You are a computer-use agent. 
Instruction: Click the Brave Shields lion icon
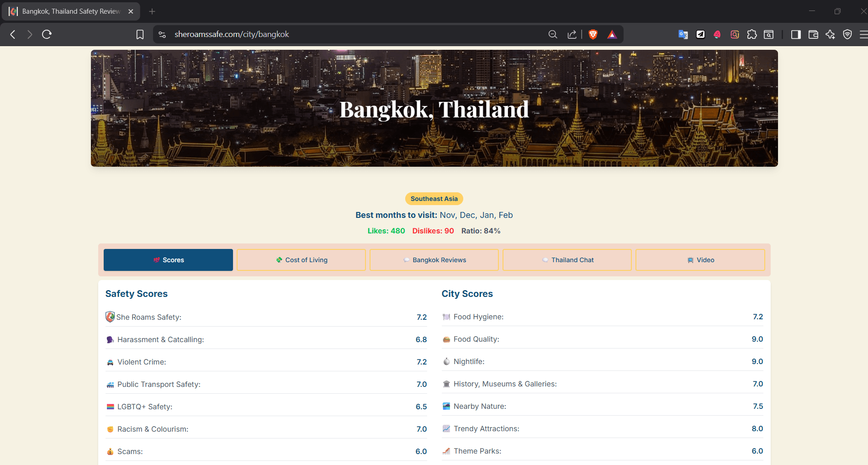[593, 34]
